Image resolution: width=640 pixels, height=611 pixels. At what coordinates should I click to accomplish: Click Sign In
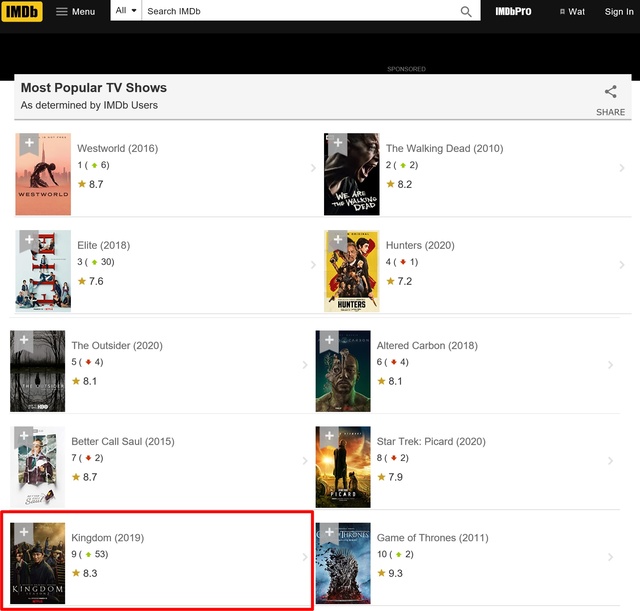tap(619, 12)
